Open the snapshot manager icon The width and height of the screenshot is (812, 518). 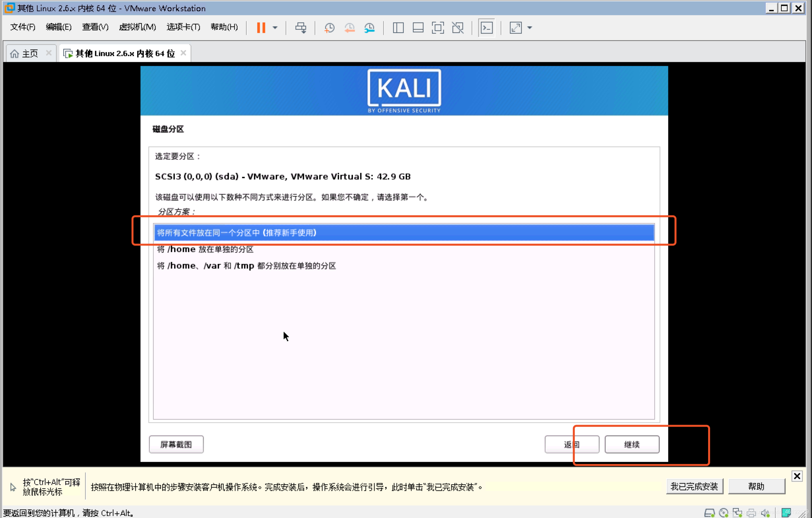coord(370,28)
